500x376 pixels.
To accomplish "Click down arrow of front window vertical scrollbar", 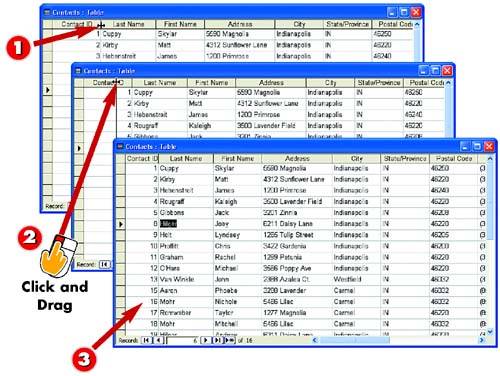I will pos(490,331).
